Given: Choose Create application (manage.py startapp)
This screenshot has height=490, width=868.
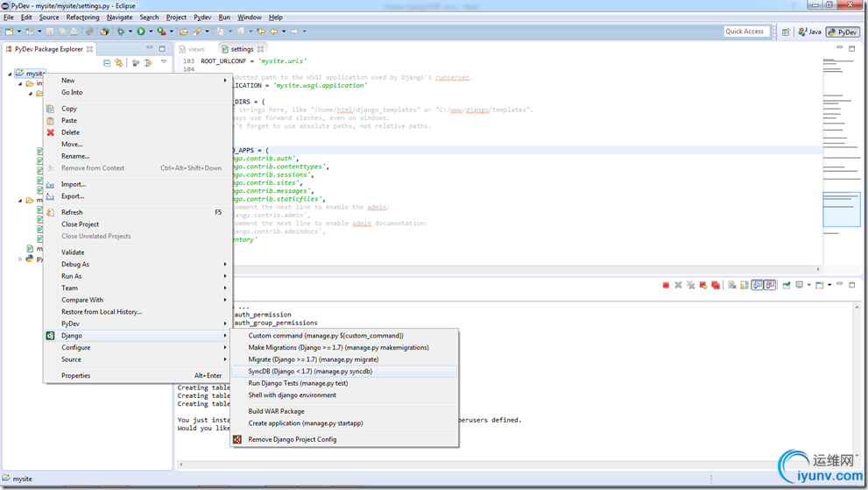Looking at the screenshot, I should tap(343, 423).
